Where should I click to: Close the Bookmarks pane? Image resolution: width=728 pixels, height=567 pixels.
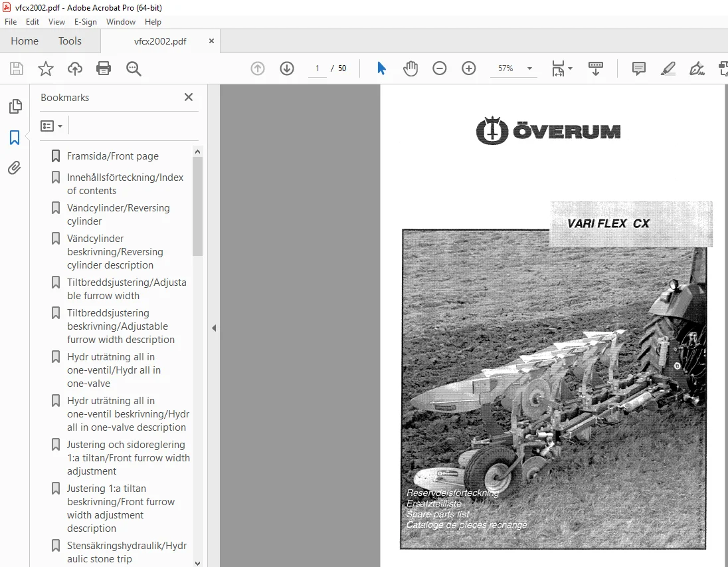(189, 97)
